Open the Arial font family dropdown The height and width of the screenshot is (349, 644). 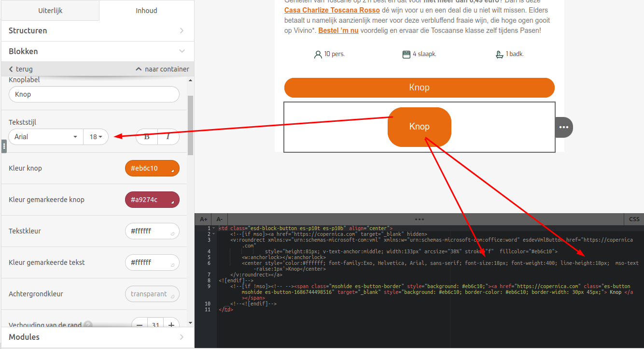pos(46,137)
